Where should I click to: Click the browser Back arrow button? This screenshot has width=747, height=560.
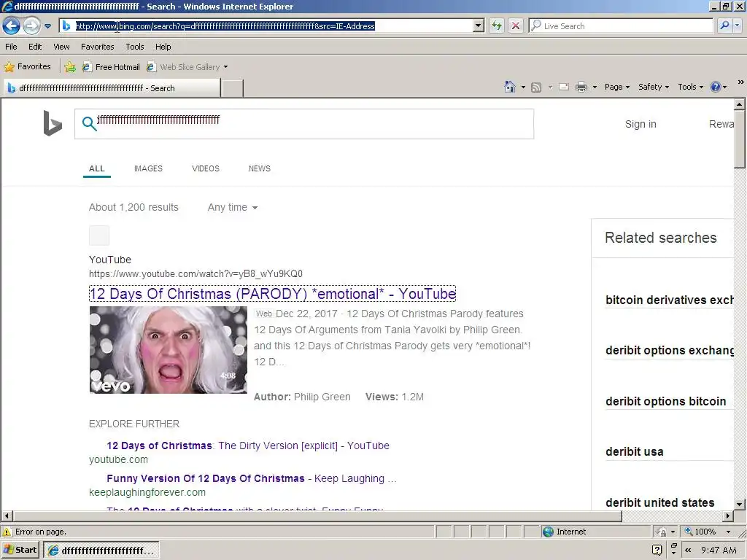[x=12, y=26]
